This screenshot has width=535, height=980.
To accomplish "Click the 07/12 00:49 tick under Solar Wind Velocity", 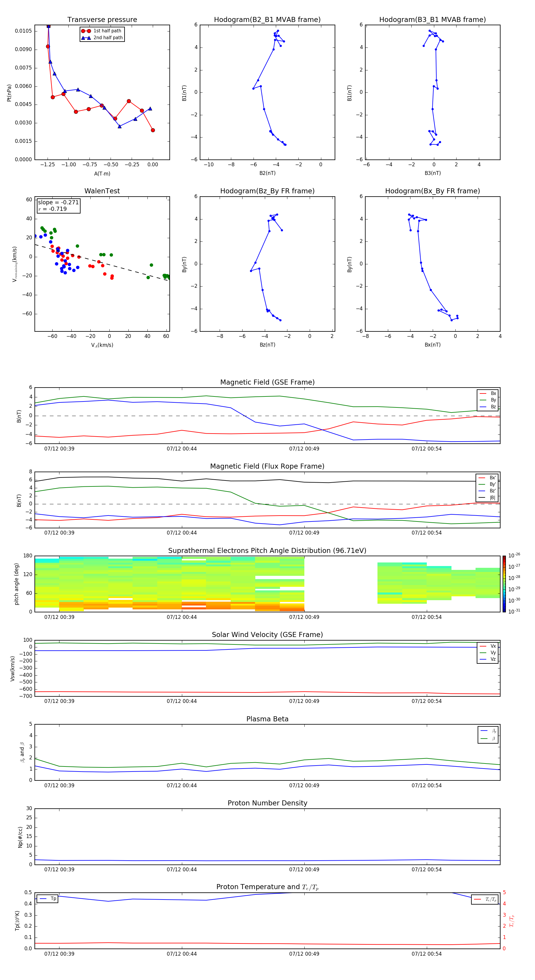I will [304, 701].
